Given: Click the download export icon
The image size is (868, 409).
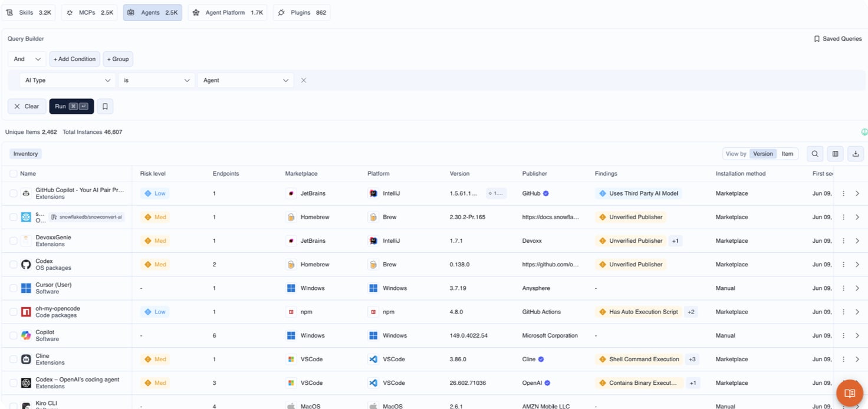Looking at the screenshot, I should (x=856, y=154).
